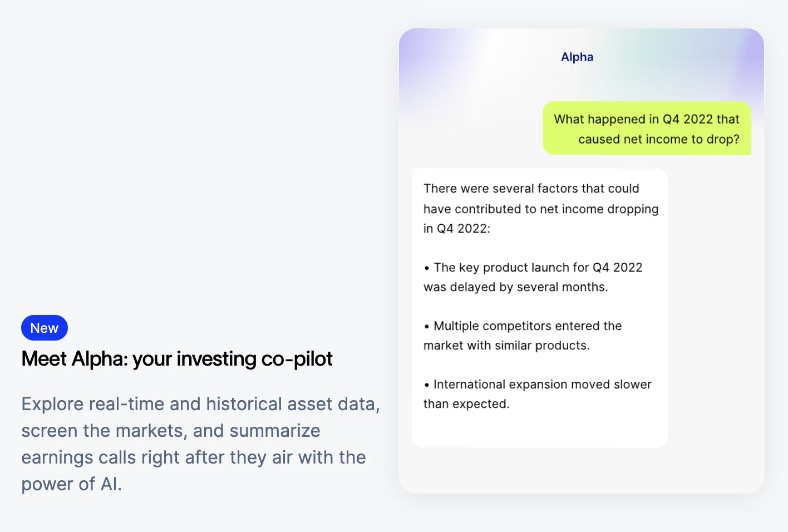The image size is (788, 532).
Task: Click the "Explore real-time and historical" description paragraph
Action: pyautogui.click(x=200, y=404)
